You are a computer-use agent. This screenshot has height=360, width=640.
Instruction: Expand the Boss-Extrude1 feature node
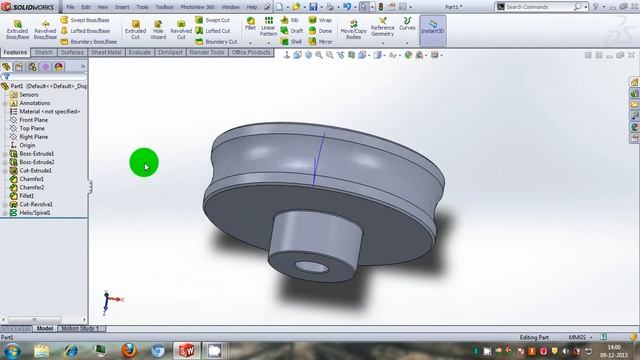point(5,154)
